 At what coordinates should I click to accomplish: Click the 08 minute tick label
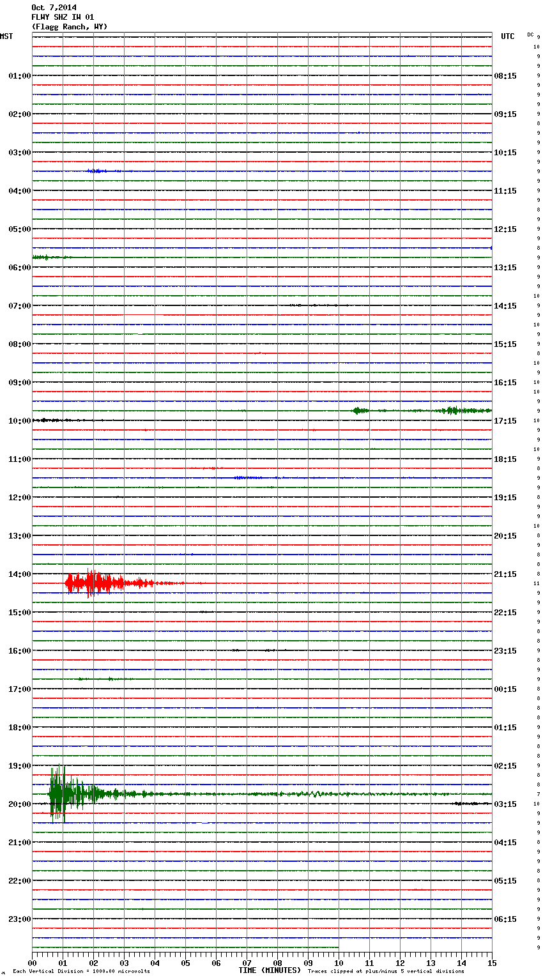click(277, 963)
